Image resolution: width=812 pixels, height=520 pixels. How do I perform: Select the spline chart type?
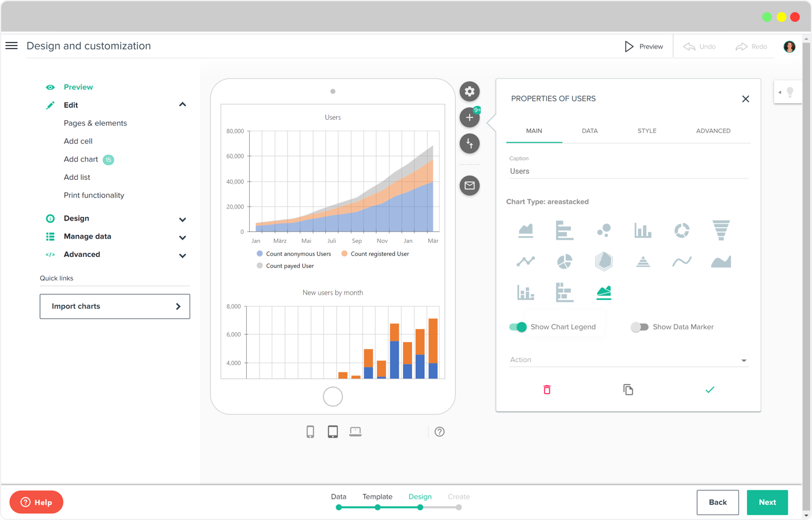(x=682, y=262)
